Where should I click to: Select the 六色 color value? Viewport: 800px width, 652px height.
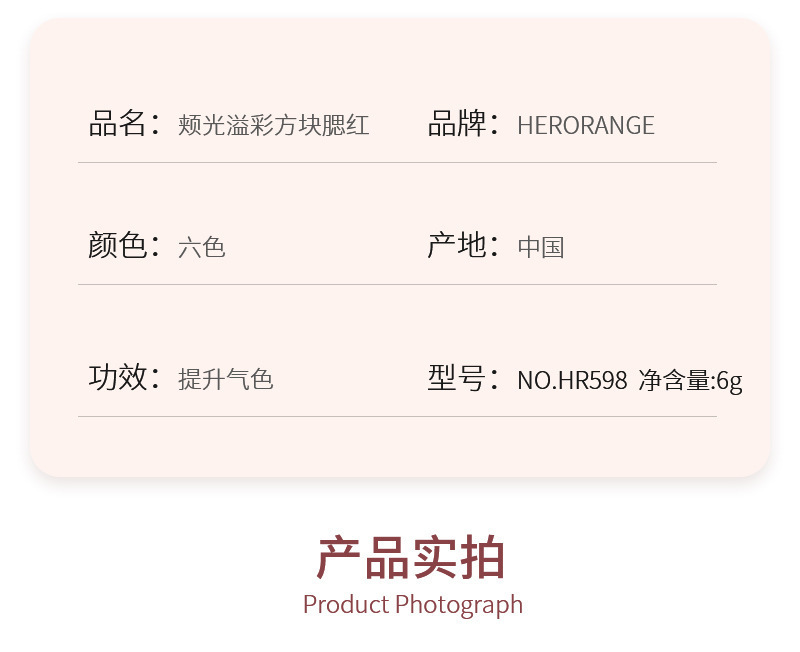click(x=202, y=247)
